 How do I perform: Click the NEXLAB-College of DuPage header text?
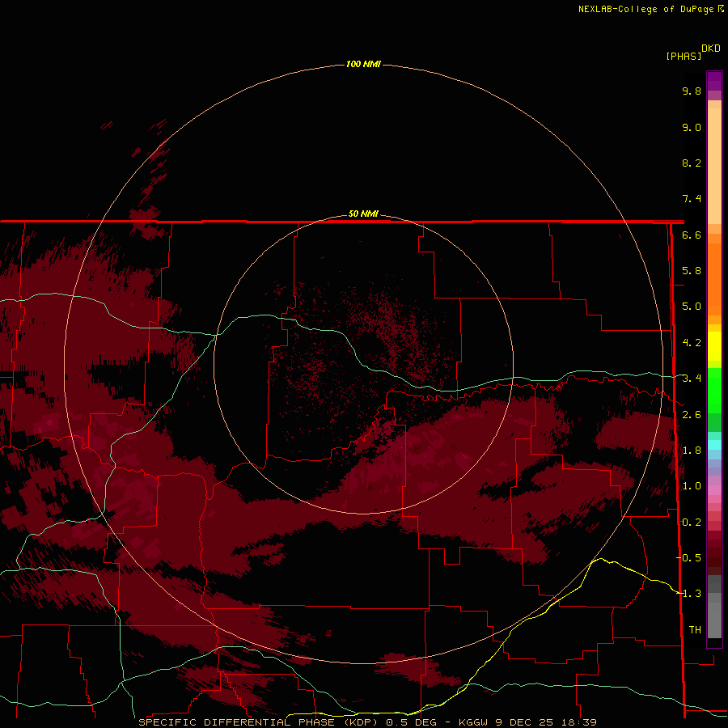(x=645, y=9)
